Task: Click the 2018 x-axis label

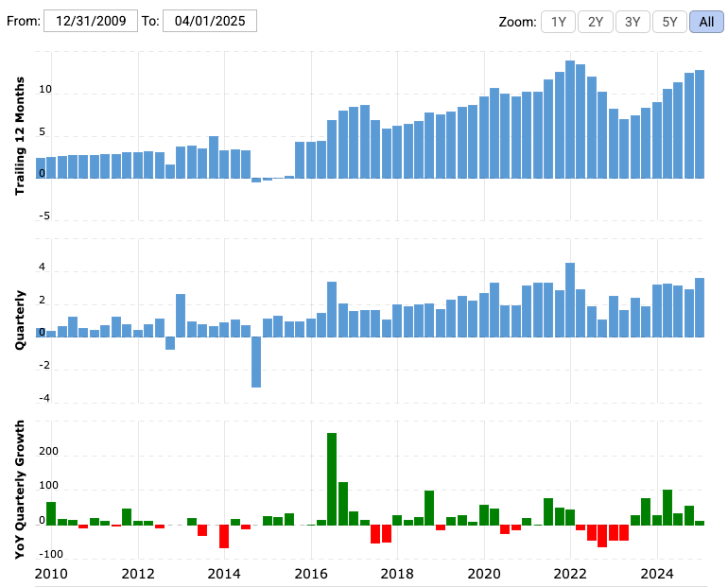Action: click(x=397, y=574)
